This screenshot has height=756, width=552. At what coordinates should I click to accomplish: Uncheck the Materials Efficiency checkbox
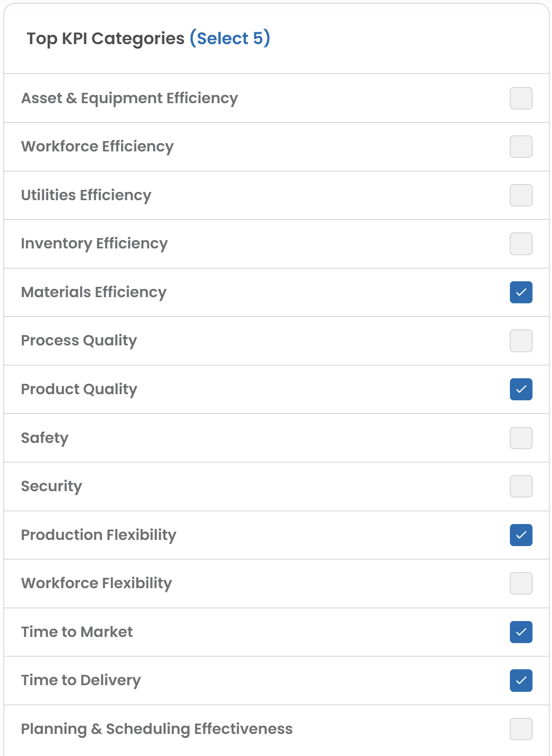pos(521,292)
